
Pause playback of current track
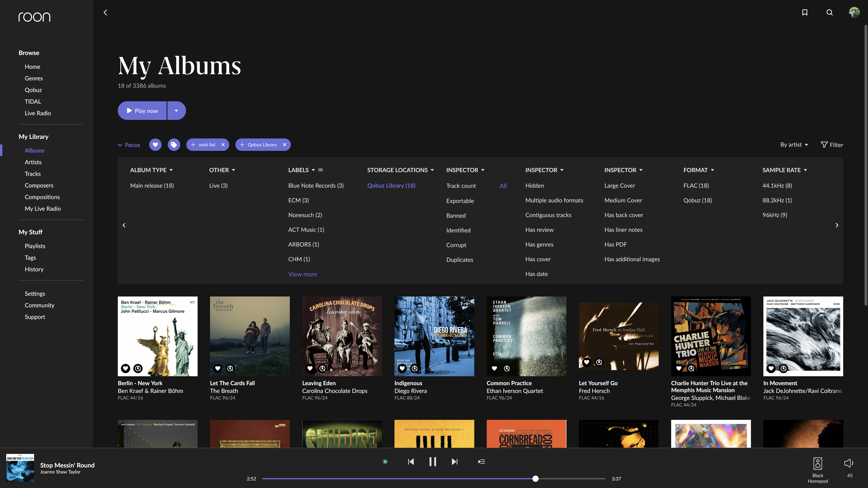pos(433,462)
